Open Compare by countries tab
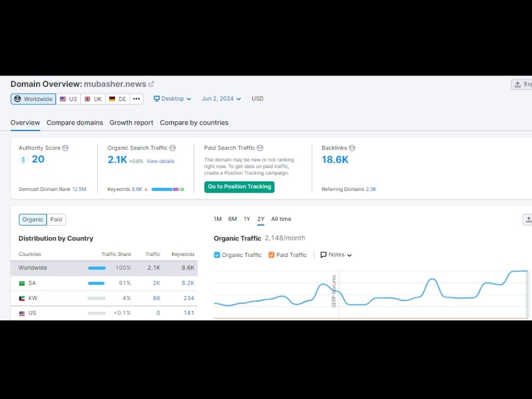Image resolution: width=532 pixels, height=399 pixels. 194,123
